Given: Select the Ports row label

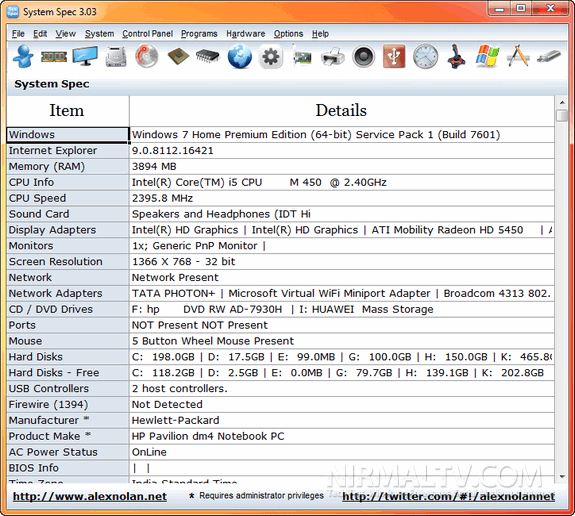Looking at the screenshot, I should pos(67,325).
